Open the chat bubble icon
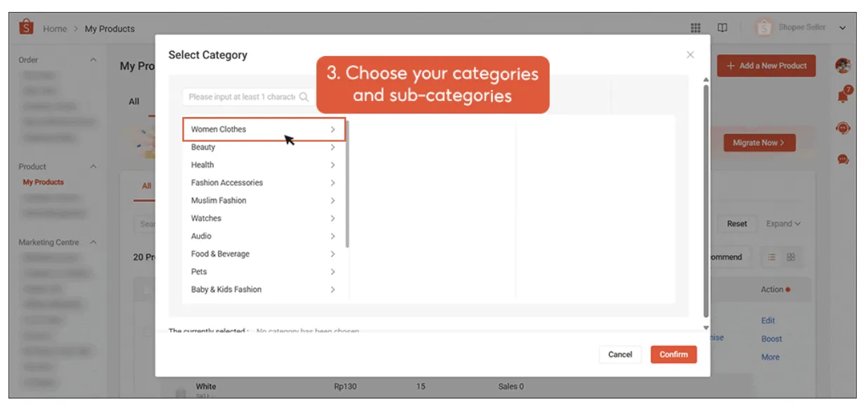Image resolution: width=868 pixels, height=414 pixels. click(843, 160)
